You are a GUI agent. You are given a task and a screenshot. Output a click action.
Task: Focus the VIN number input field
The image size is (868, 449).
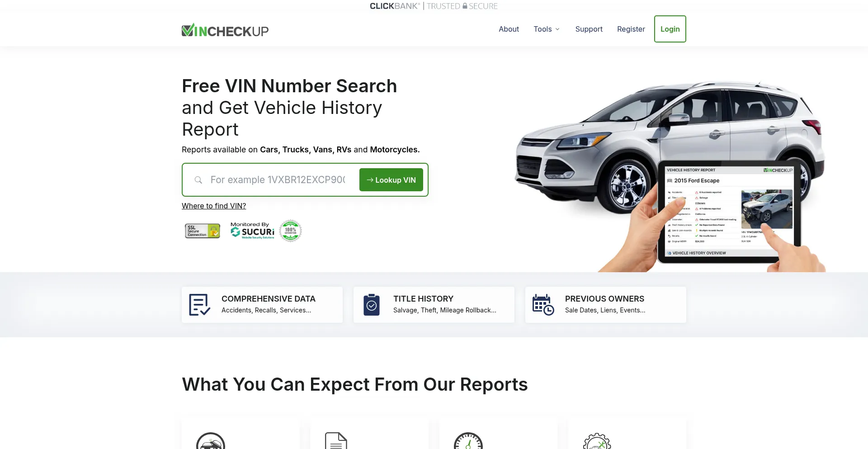pyautogui.click(x=278, y=180)
